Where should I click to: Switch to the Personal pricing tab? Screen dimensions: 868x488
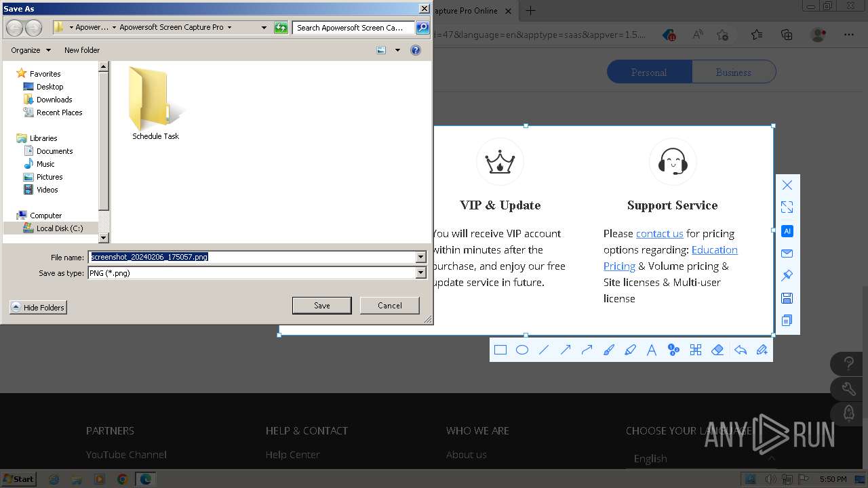[649, 72]
